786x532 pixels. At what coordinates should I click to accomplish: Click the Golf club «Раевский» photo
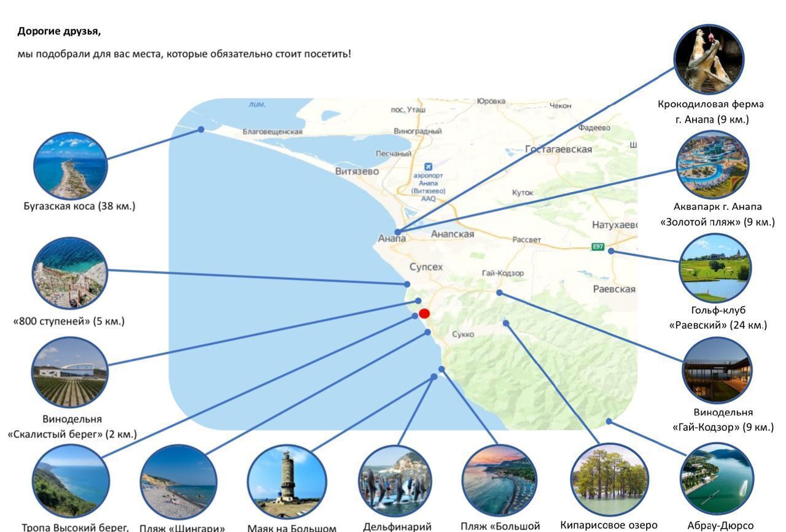click(715, 268)
